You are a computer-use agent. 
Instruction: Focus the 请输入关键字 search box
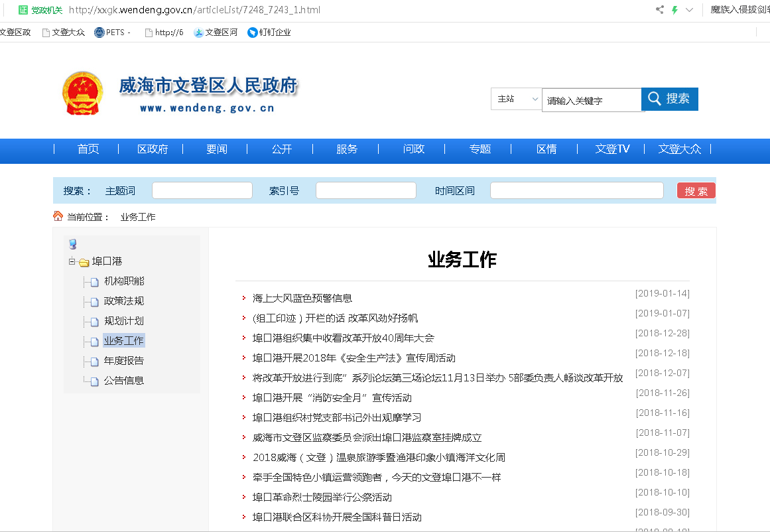[592, 101]
